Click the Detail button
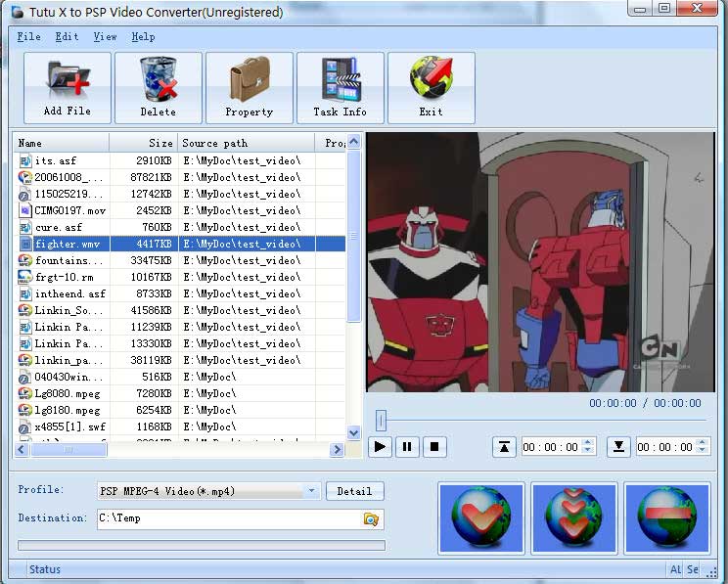 click(x=355, y=491)
